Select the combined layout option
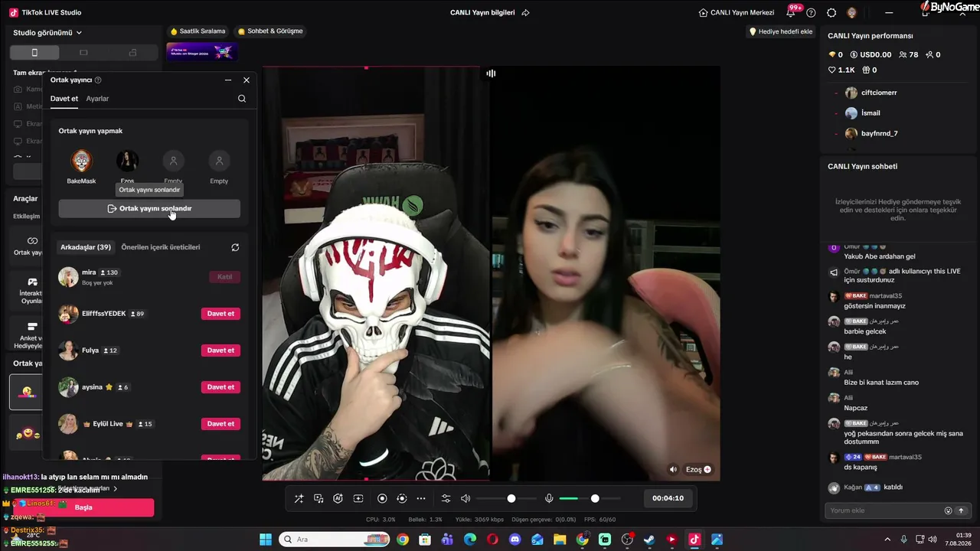980x551 pixels. click(132, 52)
